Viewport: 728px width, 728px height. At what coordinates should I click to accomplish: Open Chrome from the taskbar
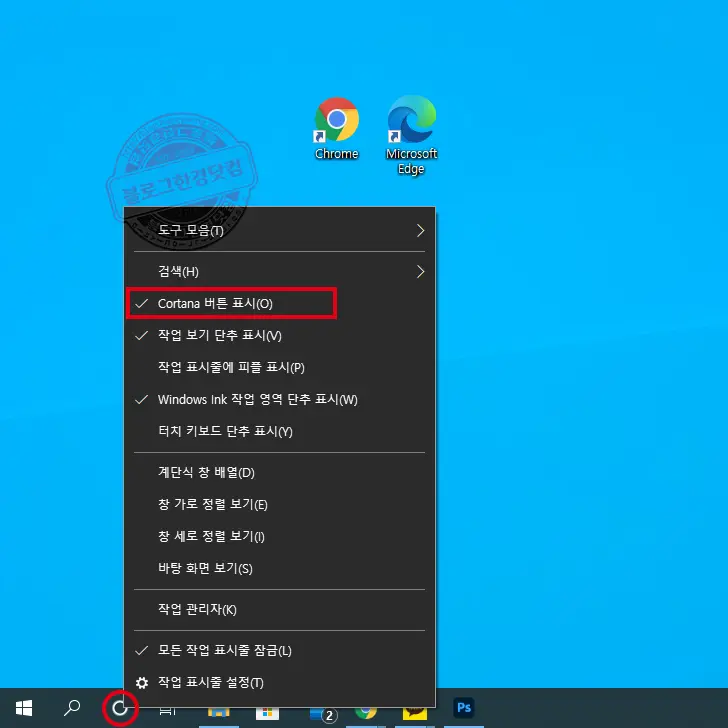(366, 713)
